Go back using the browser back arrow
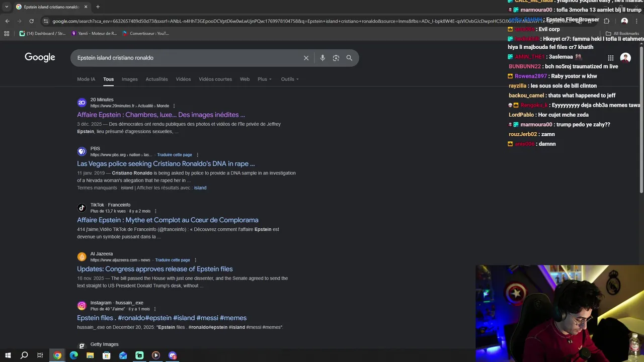The height and width of the screenshot is (362, 644). (x=7, y=21)
